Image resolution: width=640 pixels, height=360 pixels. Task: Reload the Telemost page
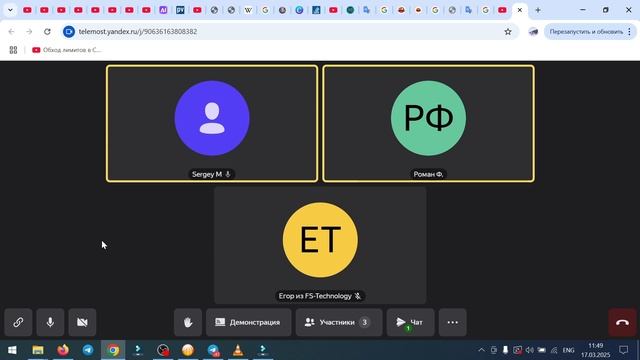[47, 31]
